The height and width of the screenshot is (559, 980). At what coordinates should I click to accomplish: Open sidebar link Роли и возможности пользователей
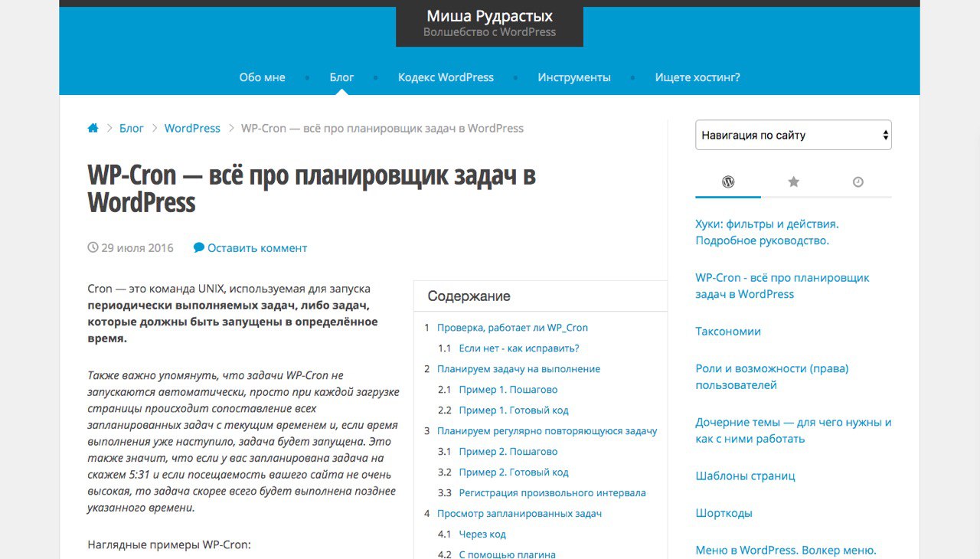tap(772, 377)
